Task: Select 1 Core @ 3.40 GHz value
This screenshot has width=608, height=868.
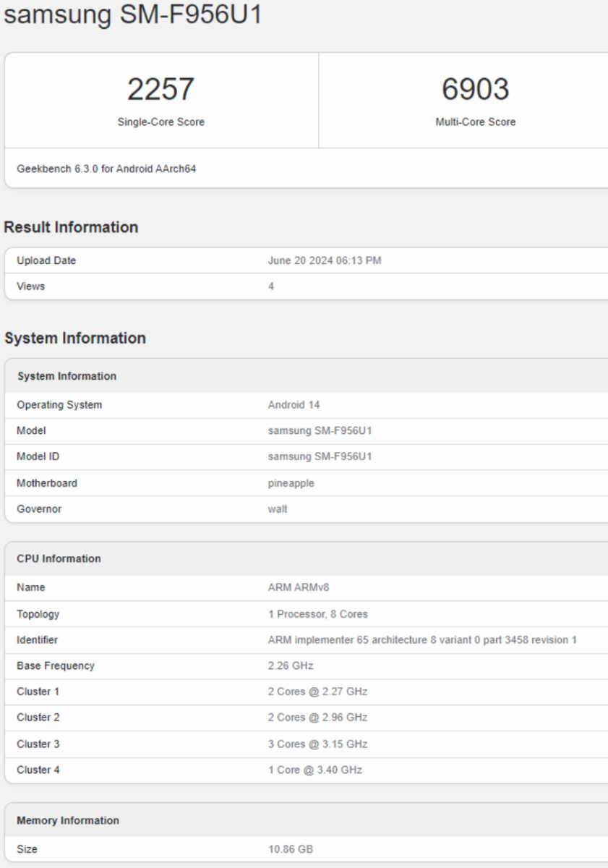Action: point(315,770)
